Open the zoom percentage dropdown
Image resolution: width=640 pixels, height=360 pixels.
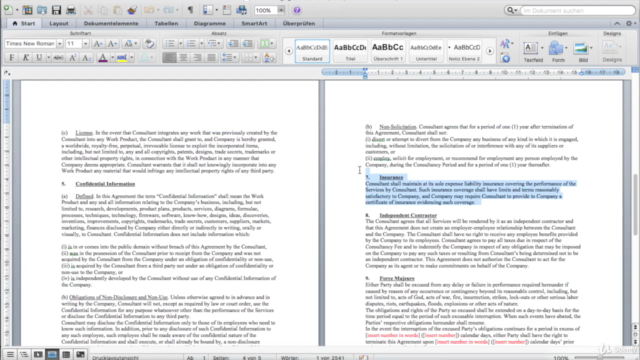pos(281,10)
